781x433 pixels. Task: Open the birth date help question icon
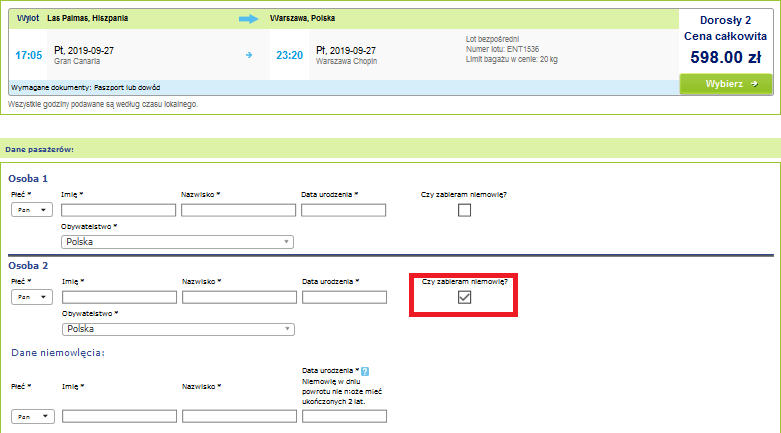coord(365,371)
